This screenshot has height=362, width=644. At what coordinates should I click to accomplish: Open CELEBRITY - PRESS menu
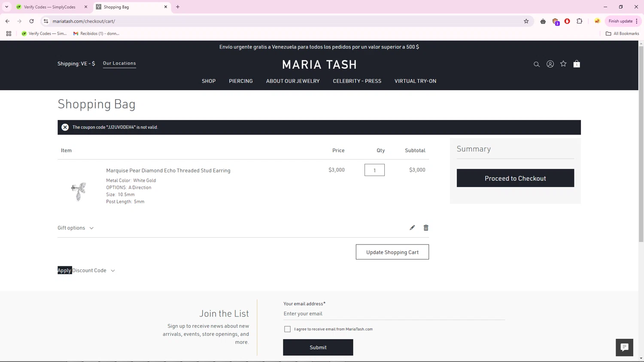[357, 81]
